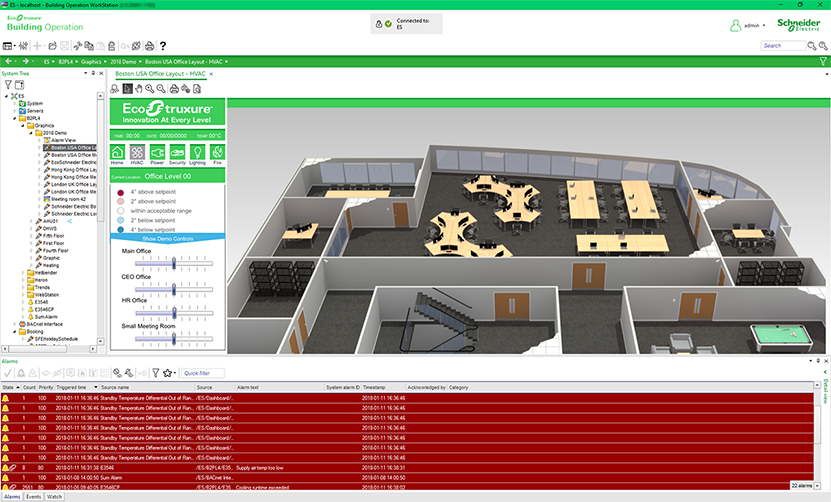This screenshot has height=502, width=831.
Task: Select Meeting room 42 in System Tree
Action: point(65,199)
